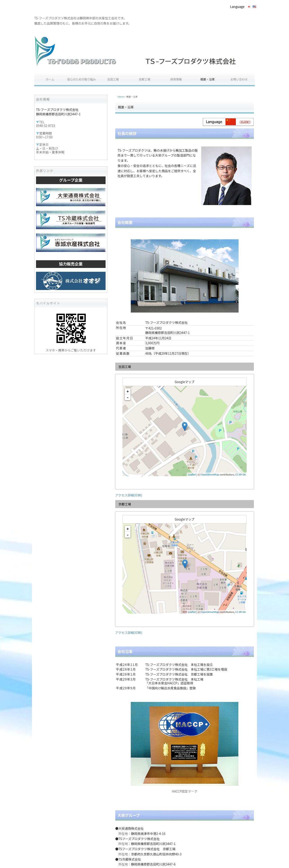
Task: Open Leaflet link on 京都工場 map
Action: click(x=192, y=612)
